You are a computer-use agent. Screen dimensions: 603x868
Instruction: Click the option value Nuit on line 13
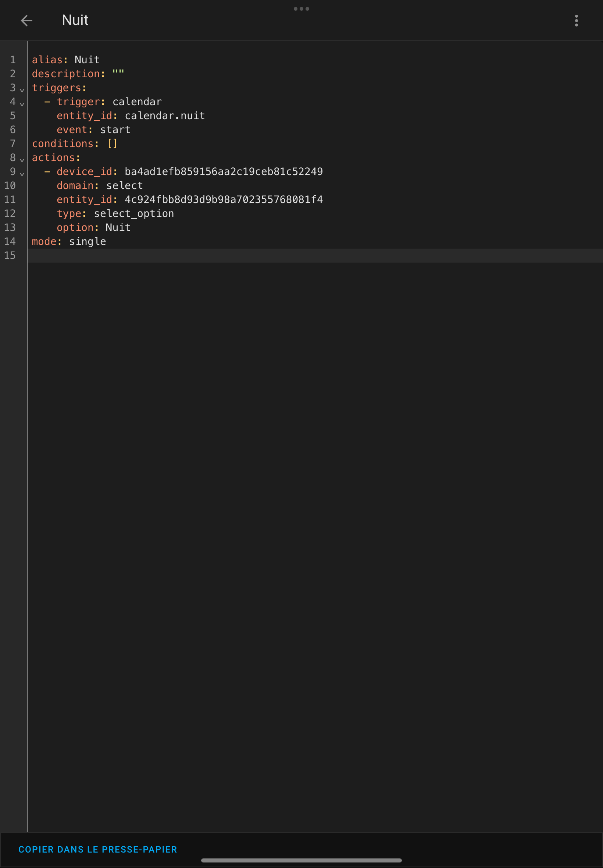118,228
